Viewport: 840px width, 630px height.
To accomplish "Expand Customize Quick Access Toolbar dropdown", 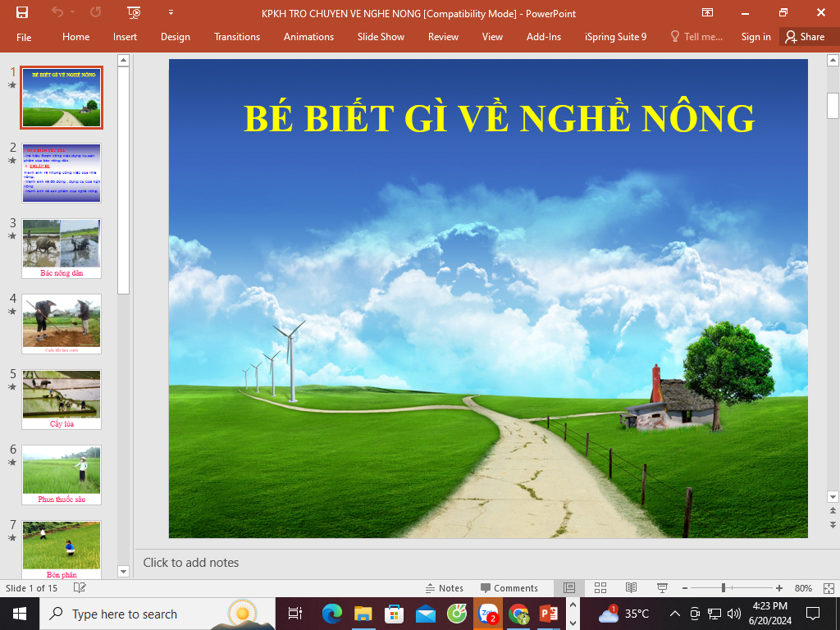I will [171, 12].
